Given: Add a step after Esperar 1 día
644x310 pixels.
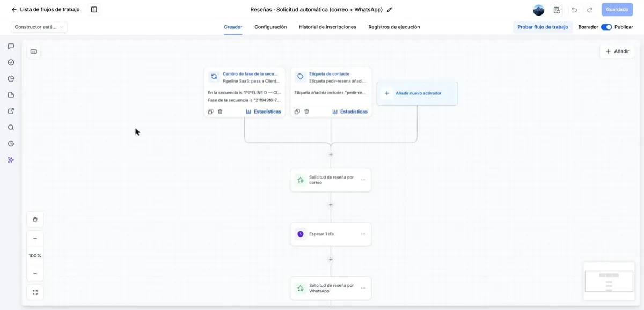Looking at the screenshot, I should (331, 259).
